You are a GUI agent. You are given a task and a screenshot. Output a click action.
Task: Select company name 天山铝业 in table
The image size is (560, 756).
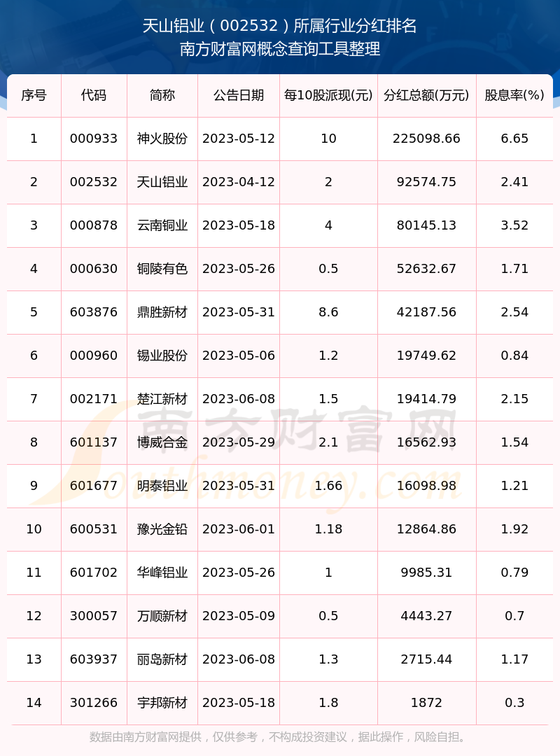[162, 182]
